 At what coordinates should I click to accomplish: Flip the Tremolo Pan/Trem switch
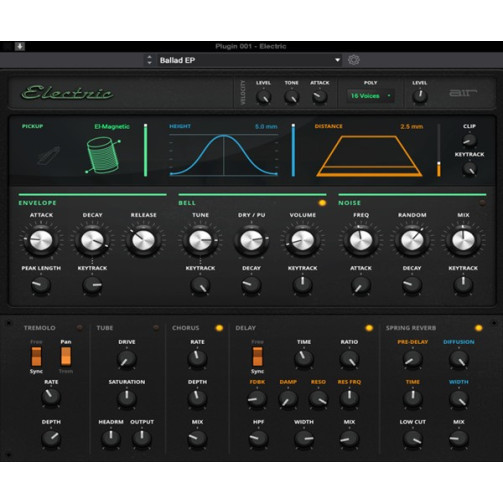coord(66,356)
